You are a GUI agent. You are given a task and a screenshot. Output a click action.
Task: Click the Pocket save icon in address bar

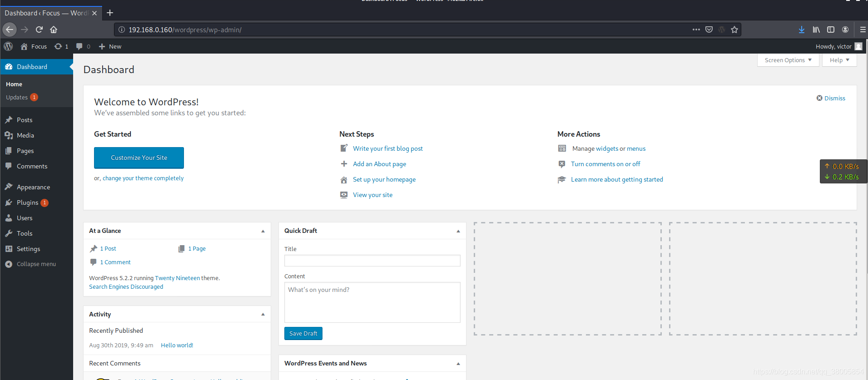click(709, 30)
